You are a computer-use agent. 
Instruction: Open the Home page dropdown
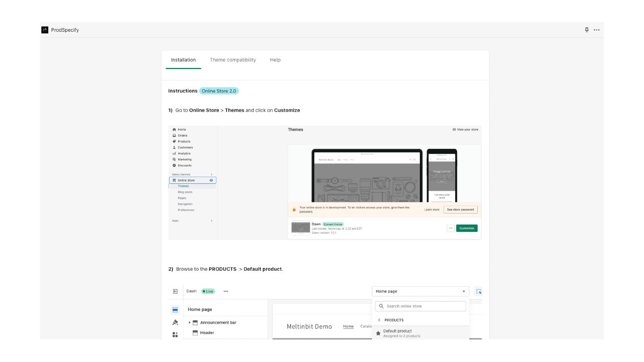tap(420, 291)
